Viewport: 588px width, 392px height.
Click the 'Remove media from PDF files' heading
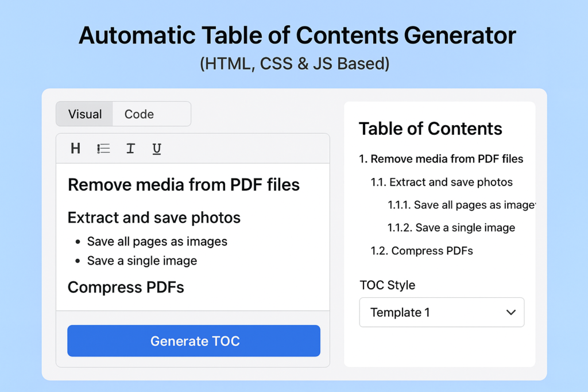184,185
